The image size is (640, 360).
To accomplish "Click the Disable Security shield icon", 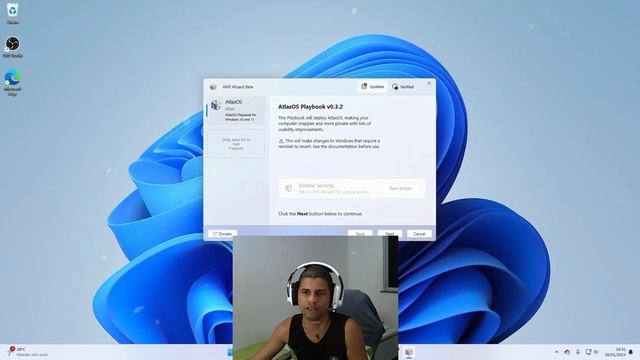I will coord(289,188).
